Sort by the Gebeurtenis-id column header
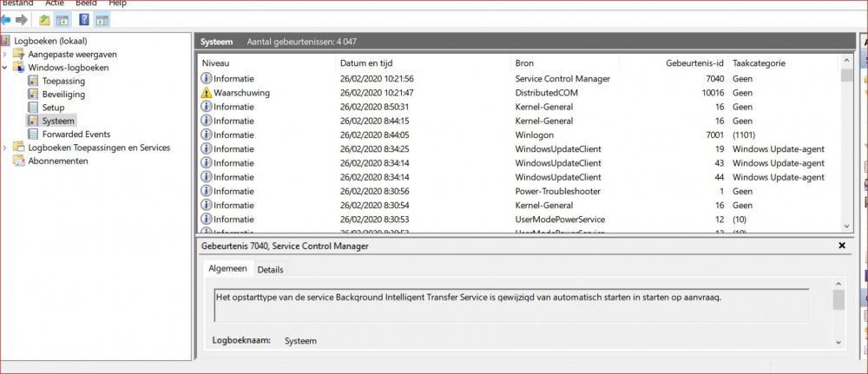Viewport: 868px width, 374px height. click(x=694, y=63)
